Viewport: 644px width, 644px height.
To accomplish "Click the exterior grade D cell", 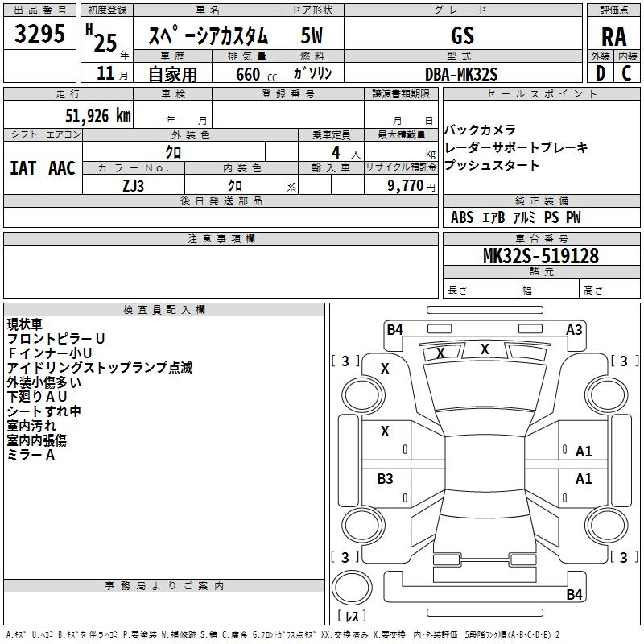I will coord(600,73).
